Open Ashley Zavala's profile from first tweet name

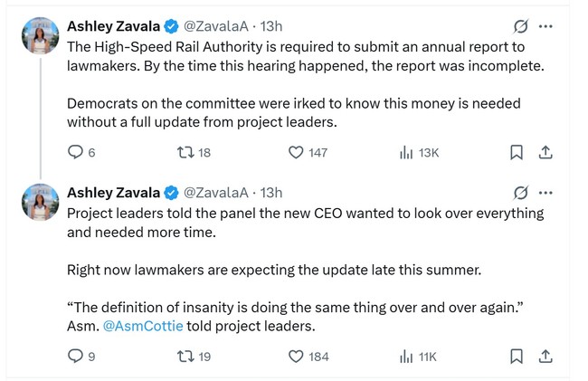[x=114, y=26]
